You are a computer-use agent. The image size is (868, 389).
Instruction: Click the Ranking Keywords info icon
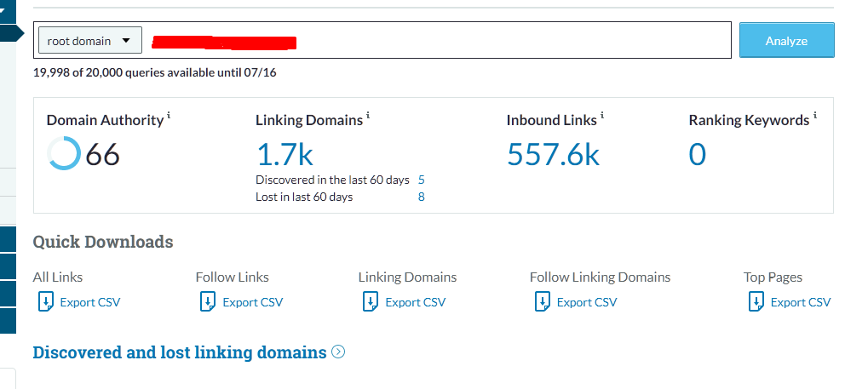pyautogui.click(x=815, y=115)
